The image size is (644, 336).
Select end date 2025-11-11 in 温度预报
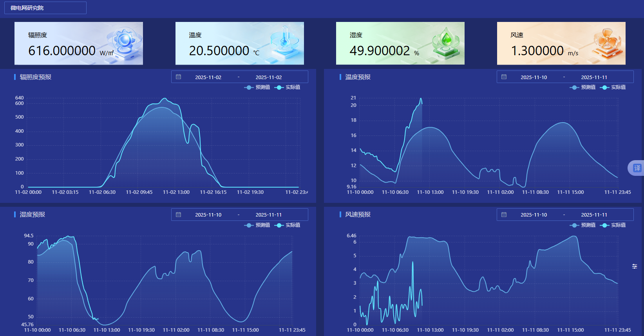point(594,77)
